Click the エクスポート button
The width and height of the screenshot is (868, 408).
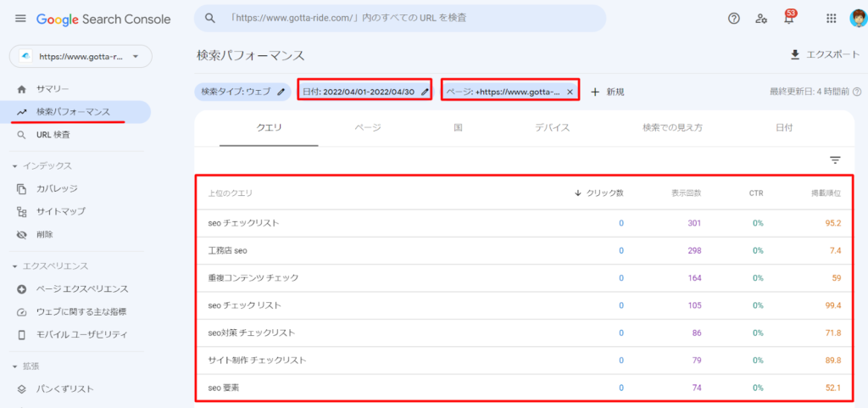click(x=824, y=55)
